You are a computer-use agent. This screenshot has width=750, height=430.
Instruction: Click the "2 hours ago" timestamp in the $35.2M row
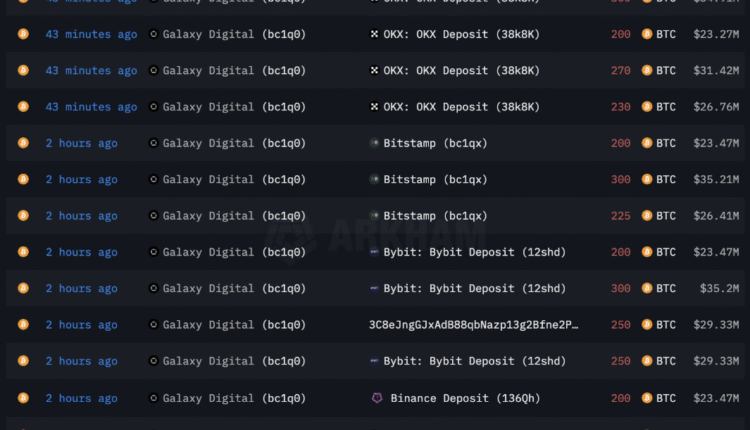81,288
